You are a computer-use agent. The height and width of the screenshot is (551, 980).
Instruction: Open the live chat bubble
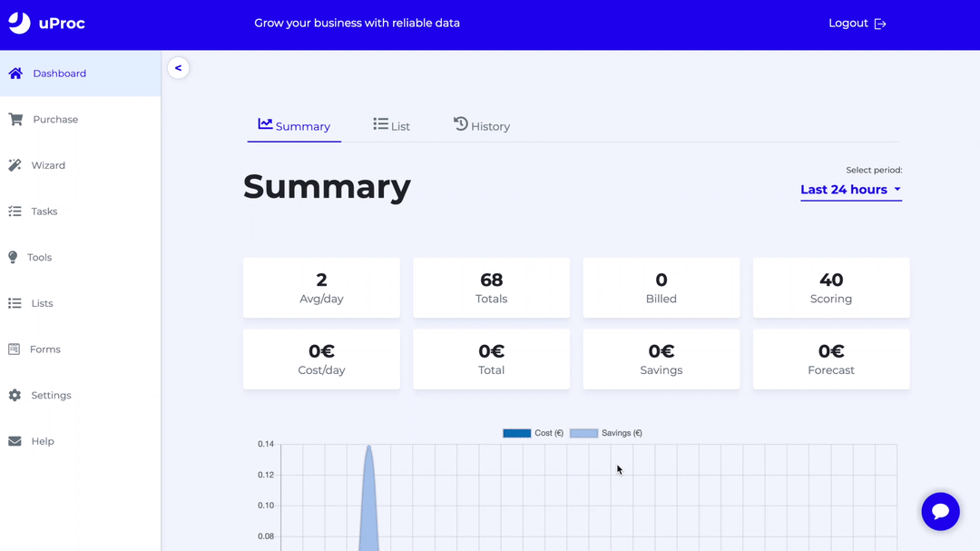pyautogui.click(x=940, y=511)
